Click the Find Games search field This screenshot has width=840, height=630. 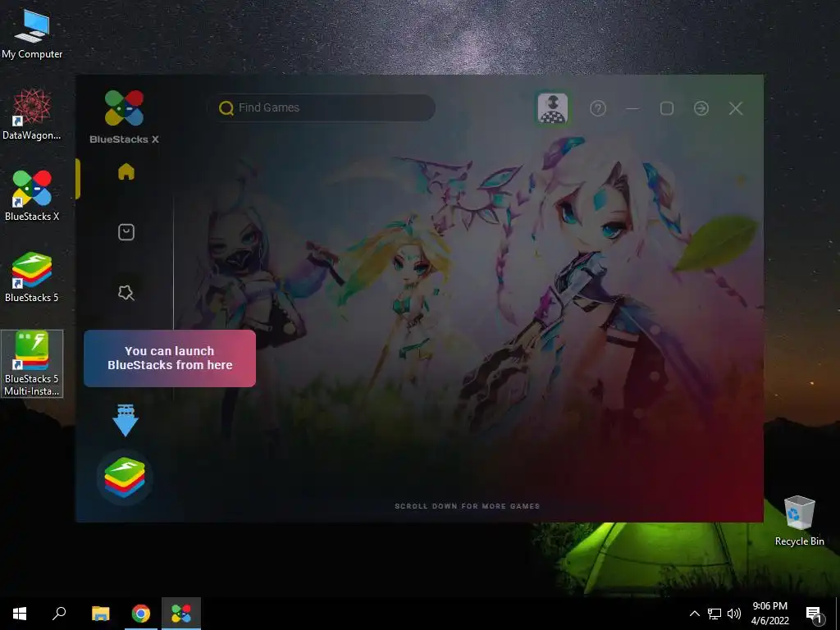[x=322, y=107]
